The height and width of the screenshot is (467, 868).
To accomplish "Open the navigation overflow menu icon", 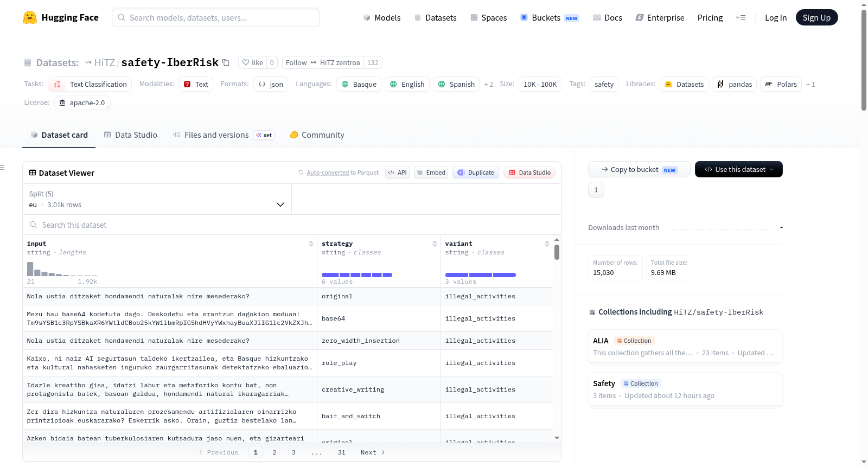I will pyautogui.click(x=741, y=17).
